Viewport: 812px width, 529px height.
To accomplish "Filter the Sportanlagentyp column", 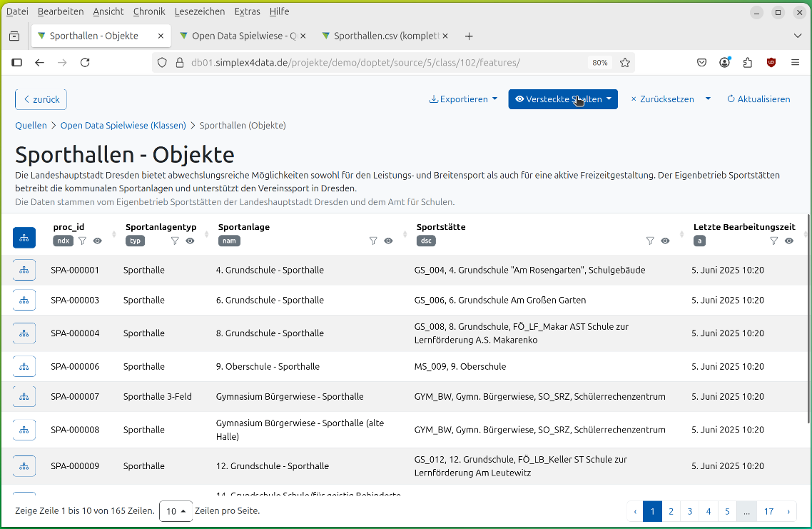I will click(175, 241).
